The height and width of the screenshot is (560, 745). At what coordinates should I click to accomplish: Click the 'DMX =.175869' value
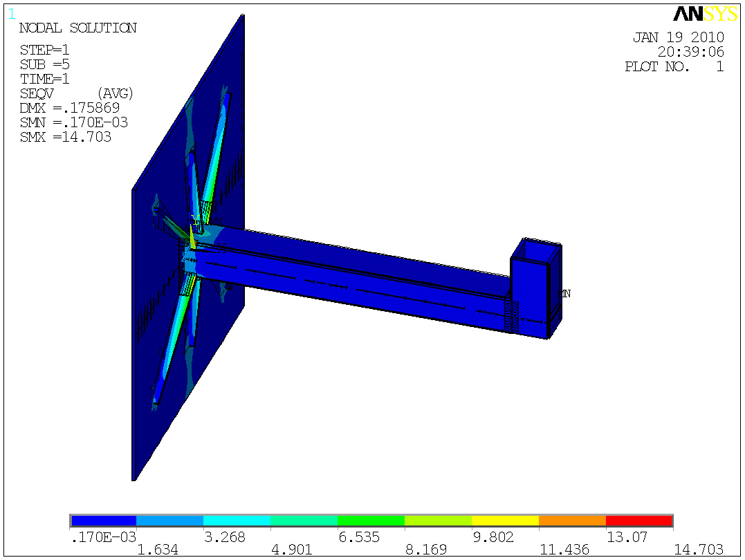pos(70,108)
